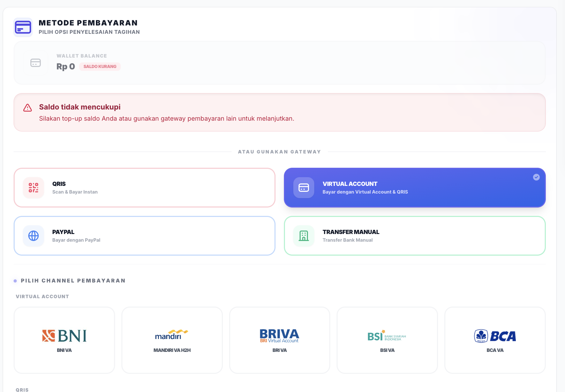Pick the BRI VA payment channel
This screenshot has width=565, height=392.
click(279, 340)
